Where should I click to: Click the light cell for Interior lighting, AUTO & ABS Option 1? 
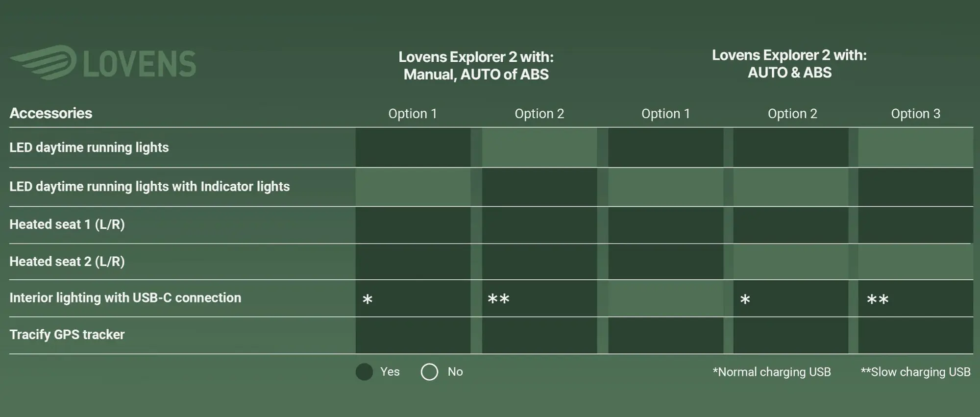coord(665,298)
